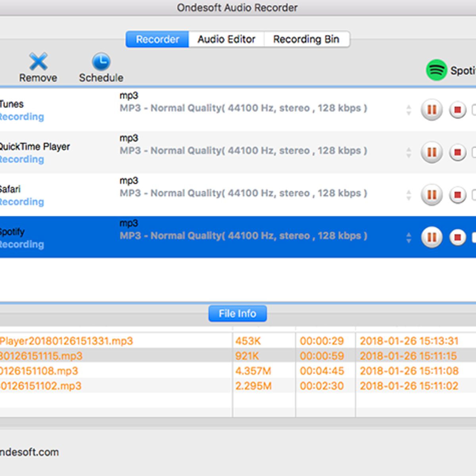Click the 00:00:29 duration cell
The width and height of the screenshot is (476, 476).
coord(322,341)
